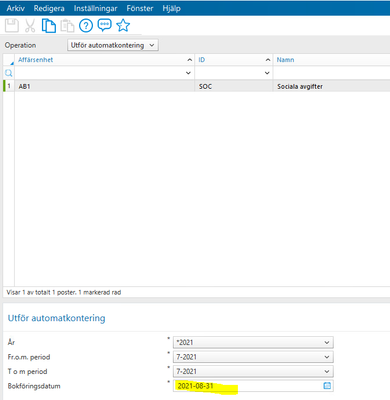390x400 pixels.
Task: Expand the T o m period dropdown
Action: (253, 371)
